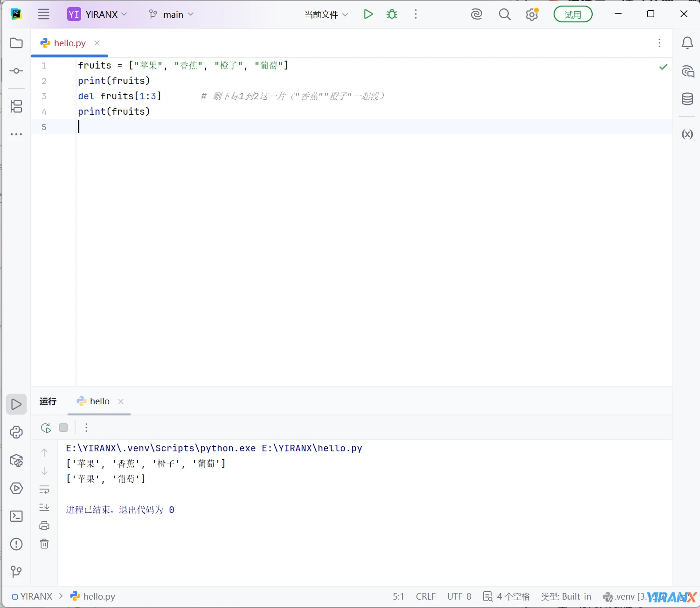Click the YIRANX breadcrumb in status bar

(x=32, y=596)
